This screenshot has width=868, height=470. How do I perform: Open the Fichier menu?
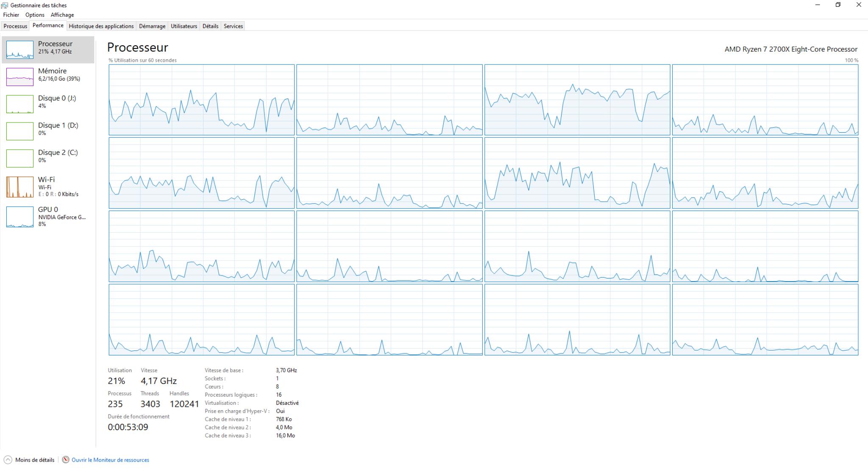pos(11,15)
